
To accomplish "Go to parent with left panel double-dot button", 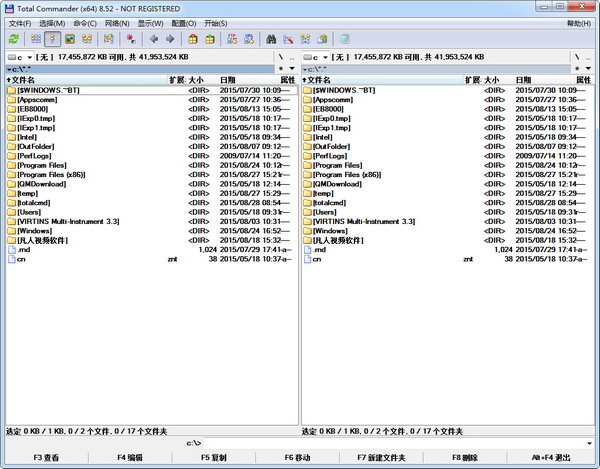I will (x=292, y=57).
